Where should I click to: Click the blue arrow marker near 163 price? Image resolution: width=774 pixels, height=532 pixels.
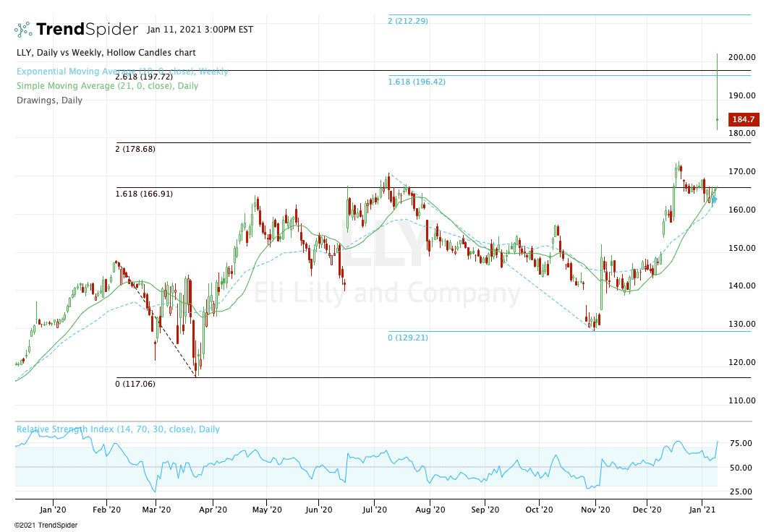click(715, 199)
